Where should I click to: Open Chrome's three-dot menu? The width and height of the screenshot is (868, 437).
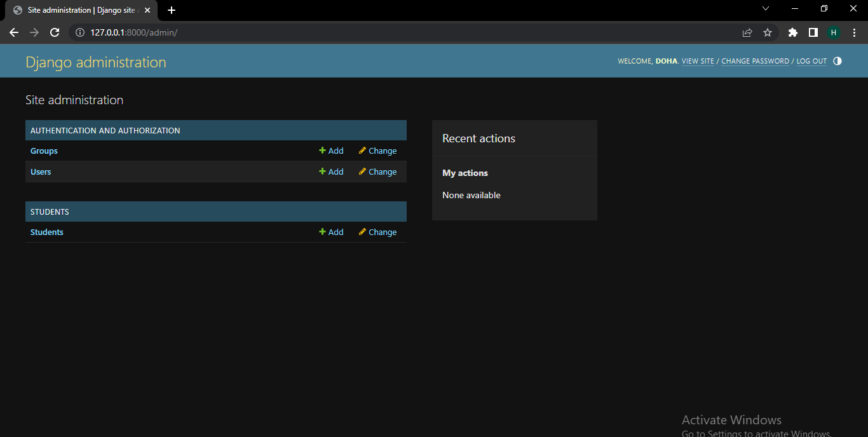pyautogui.click(x=854, y=32)
